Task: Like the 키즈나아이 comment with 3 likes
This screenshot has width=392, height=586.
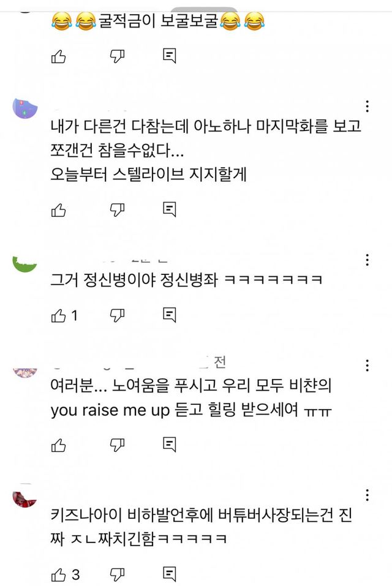Action: [x=59, y=574]
